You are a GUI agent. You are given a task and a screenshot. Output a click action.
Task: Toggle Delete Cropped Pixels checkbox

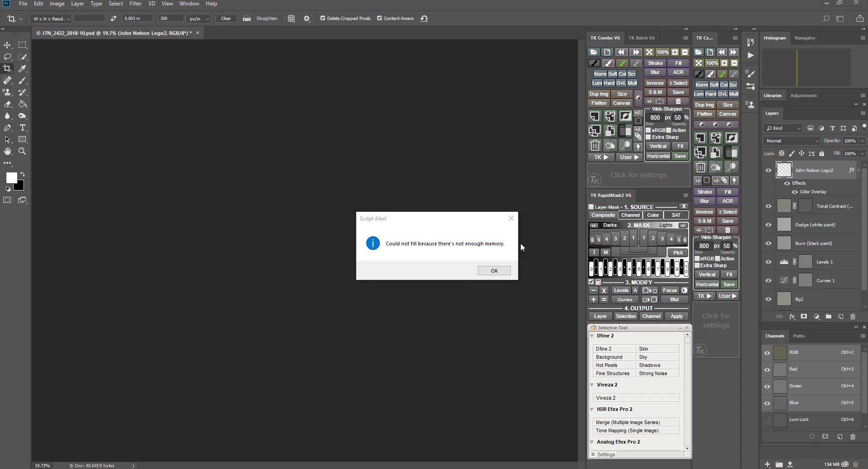pos(323,19)
